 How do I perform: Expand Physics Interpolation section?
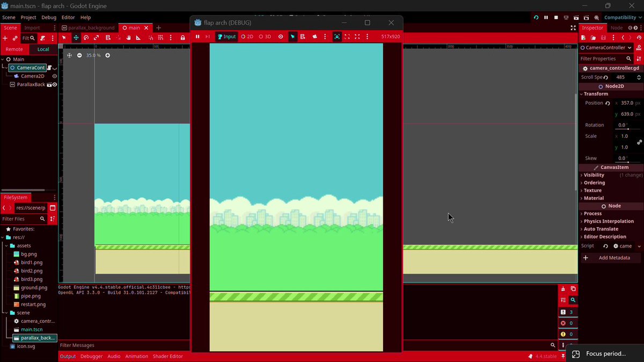pyautogui.click(x=609, y=221)
